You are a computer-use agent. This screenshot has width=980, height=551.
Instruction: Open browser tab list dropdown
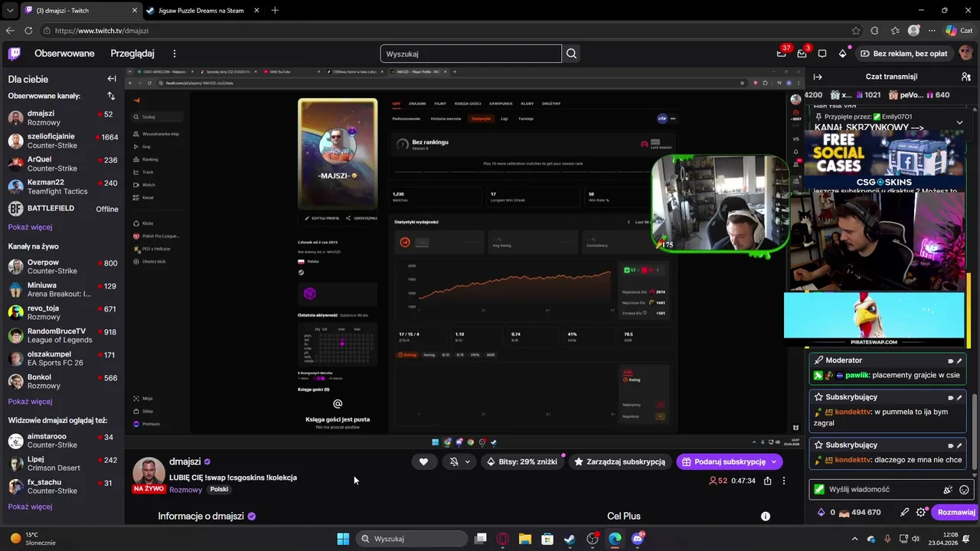coord(9,11)
